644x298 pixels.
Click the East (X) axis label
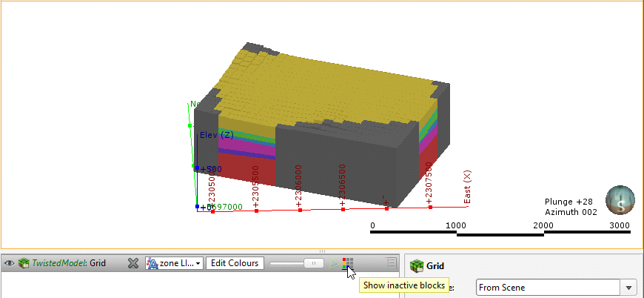pos(468,188)
